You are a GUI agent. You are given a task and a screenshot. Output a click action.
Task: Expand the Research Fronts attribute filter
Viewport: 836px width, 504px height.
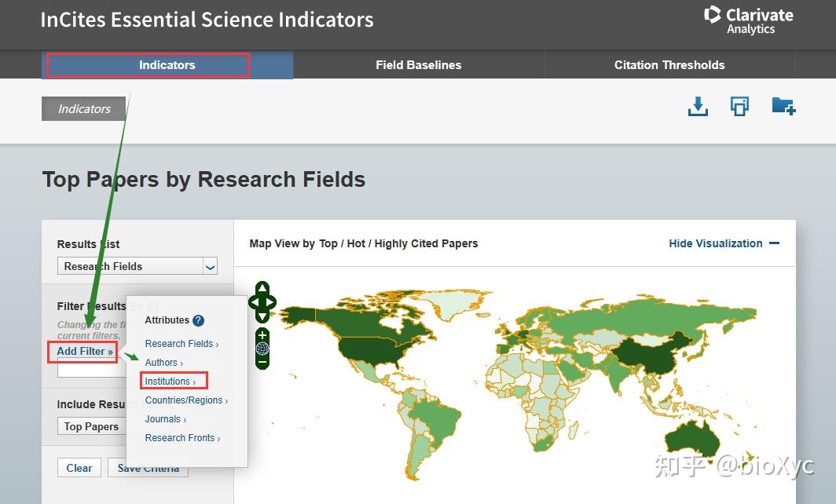(x=182, y=438)
